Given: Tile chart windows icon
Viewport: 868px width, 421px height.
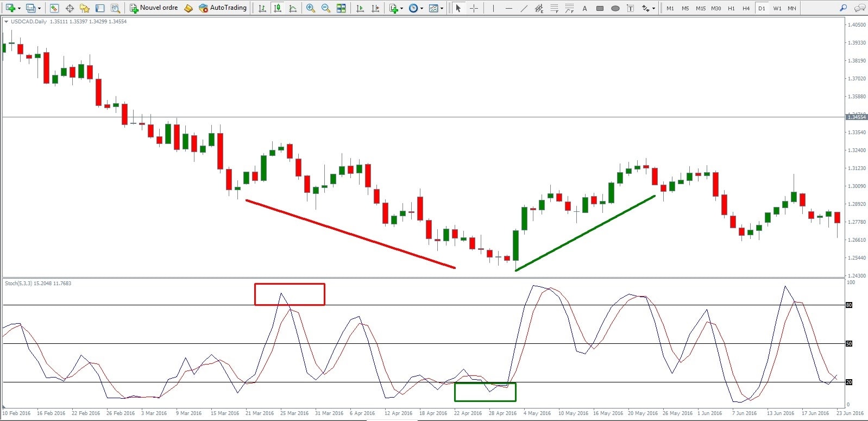Looking at the screenshot, I should click(341, 8).
